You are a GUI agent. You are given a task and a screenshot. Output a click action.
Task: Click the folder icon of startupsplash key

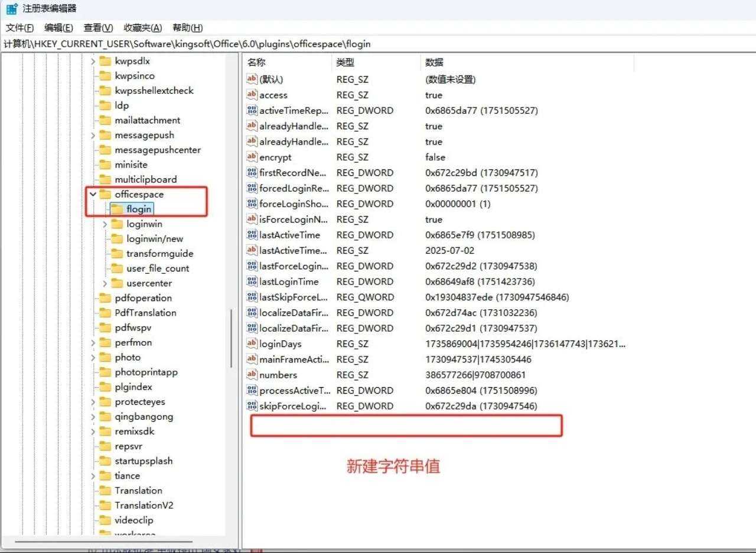pyautogui.click(x=105, y=461)
